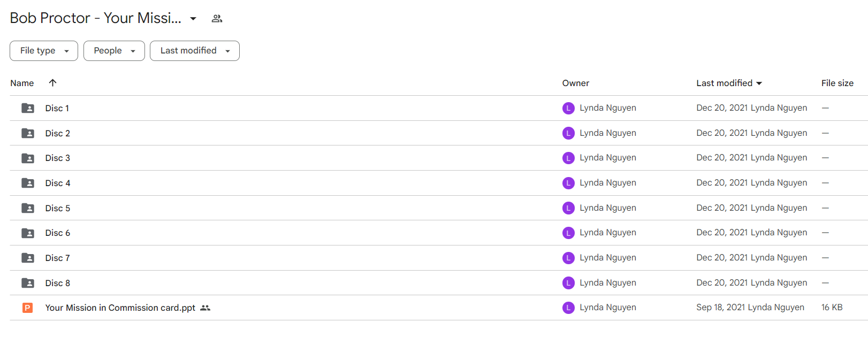Click owner avatar in Disc 7 row
Screen dimensions: 868x353
tap(568, 258)
